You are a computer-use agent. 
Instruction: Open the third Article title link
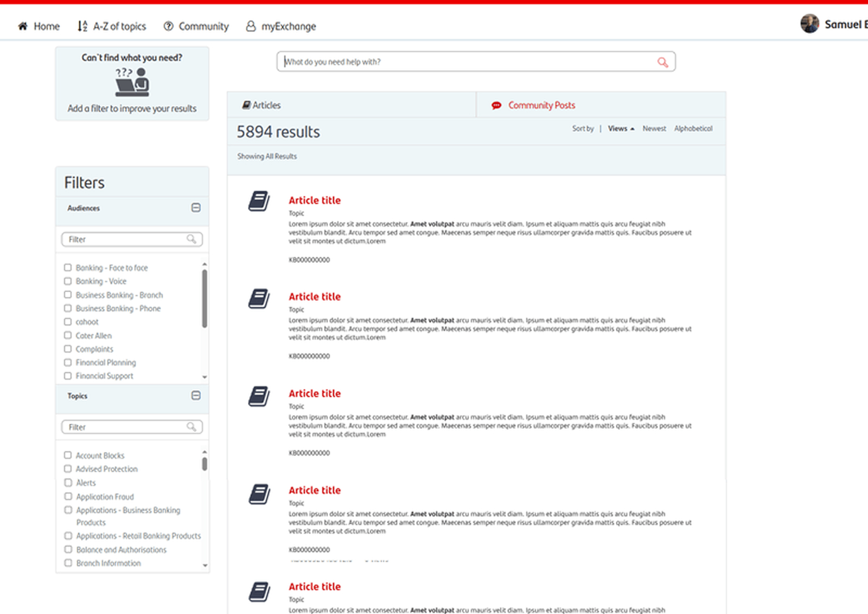click(x=315, y=393)
